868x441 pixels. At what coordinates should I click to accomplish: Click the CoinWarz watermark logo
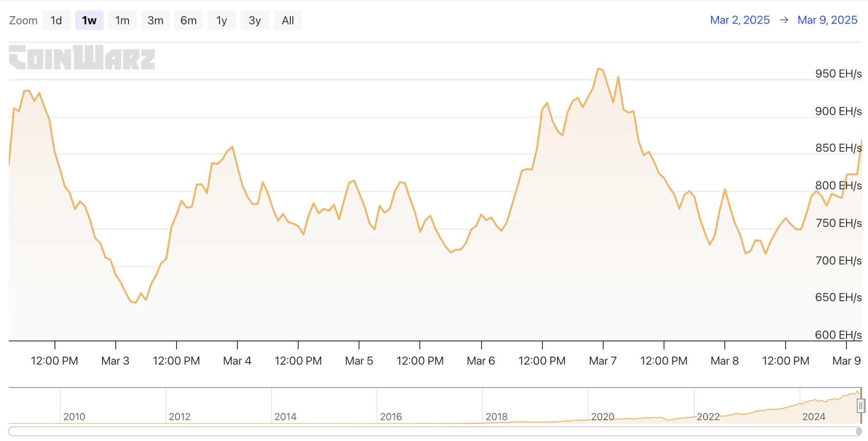click(82, 57)
